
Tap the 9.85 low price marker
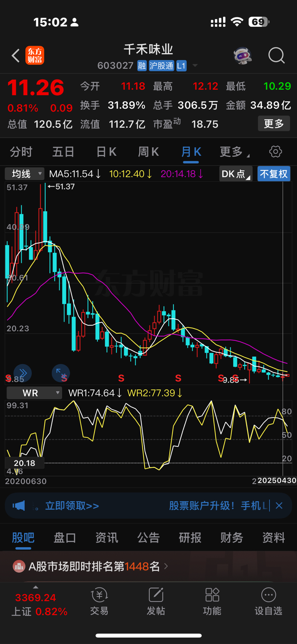pyautogui.click(x=235, y=380)
